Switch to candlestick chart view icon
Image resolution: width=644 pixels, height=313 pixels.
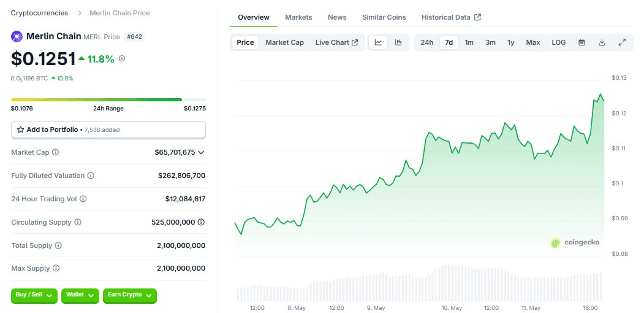398,42
